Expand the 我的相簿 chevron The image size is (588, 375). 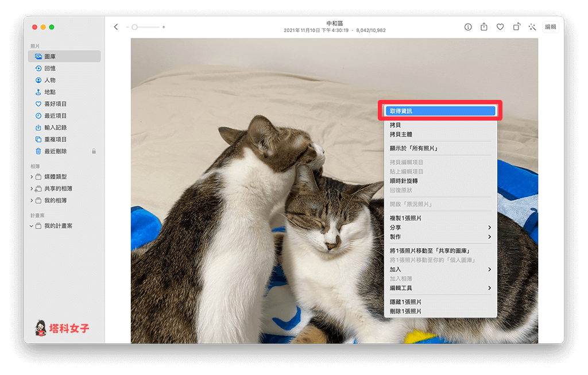[32, 200]
